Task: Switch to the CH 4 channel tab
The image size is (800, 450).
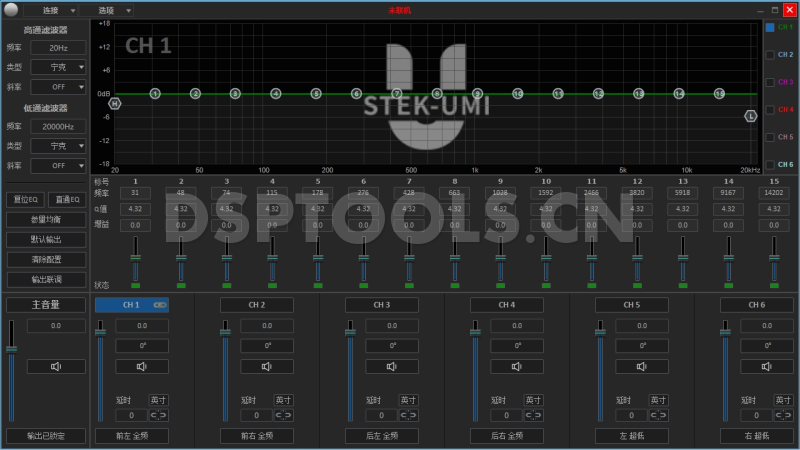Action: coord(507,305)
